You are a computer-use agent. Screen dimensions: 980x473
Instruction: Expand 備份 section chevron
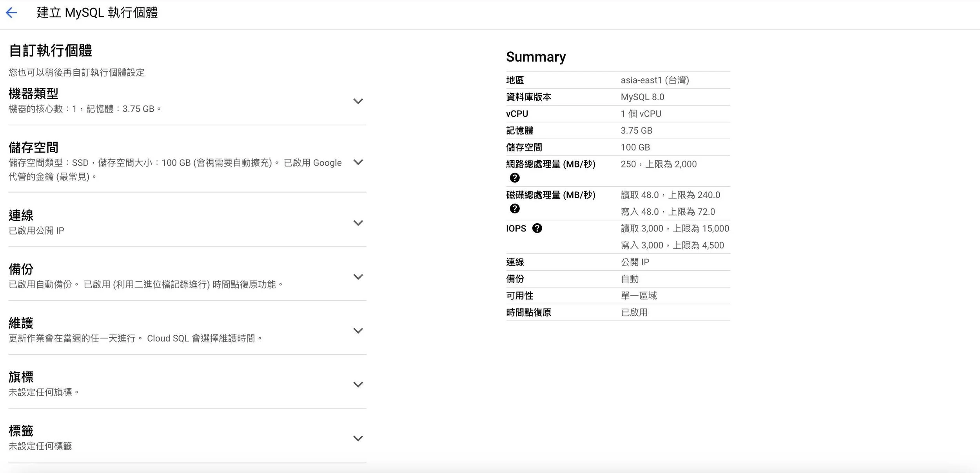358,277
